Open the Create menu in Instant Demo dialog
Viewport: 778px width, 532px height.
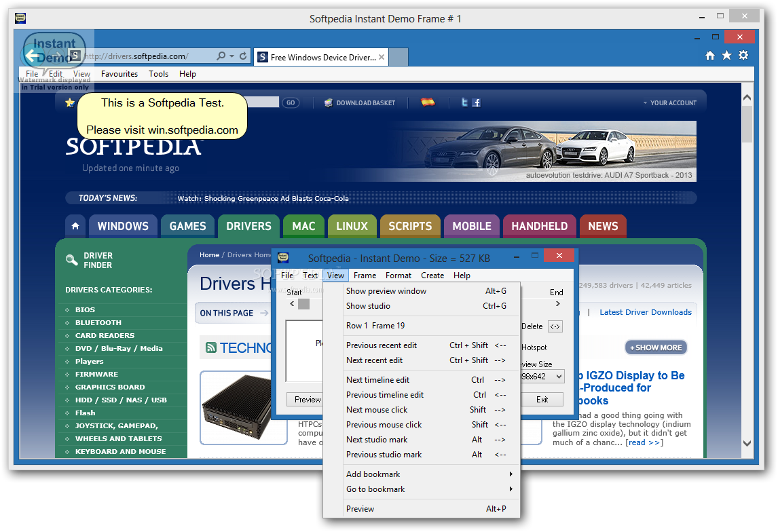tap(432, 275)
